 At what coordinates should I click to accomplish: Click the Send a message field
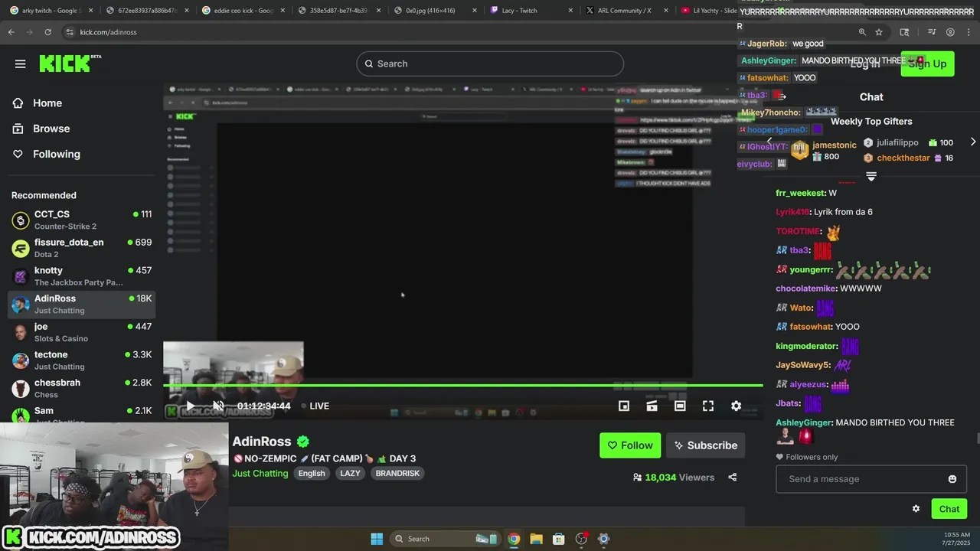[x=871, y=479]
